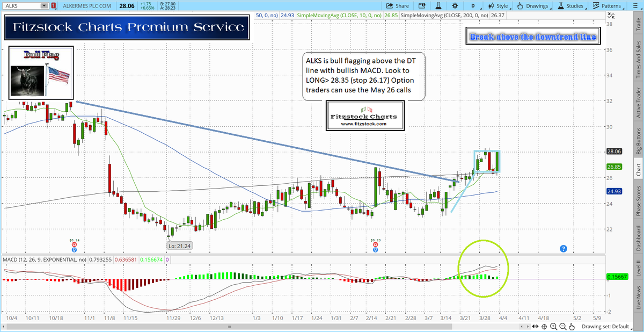644x332 pixels.
Task: Select the Zoom In magnifier tool
Action: pos(553,327)
